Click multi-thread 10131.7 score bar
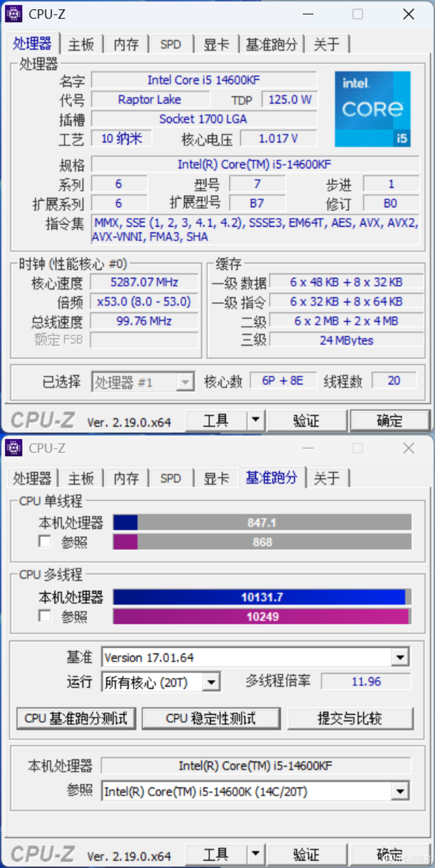This screenshot has height=868, width=435. pyautogui.click(x=262, y=597)
